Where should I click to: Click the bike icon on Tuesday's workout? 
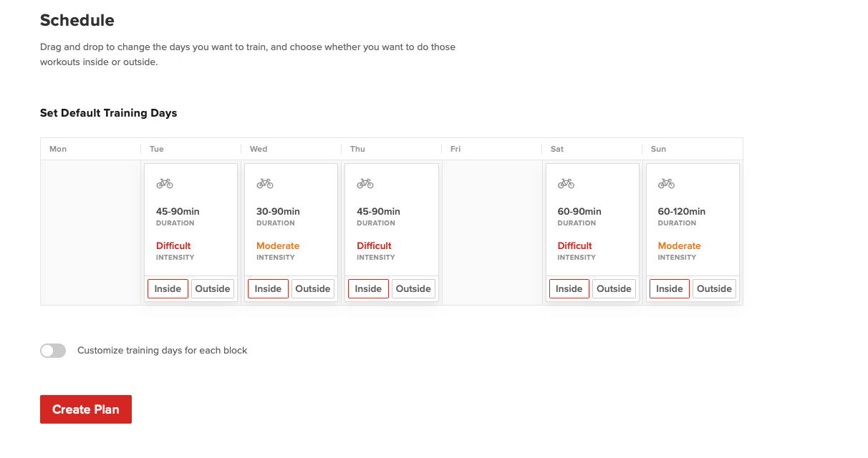165,184
